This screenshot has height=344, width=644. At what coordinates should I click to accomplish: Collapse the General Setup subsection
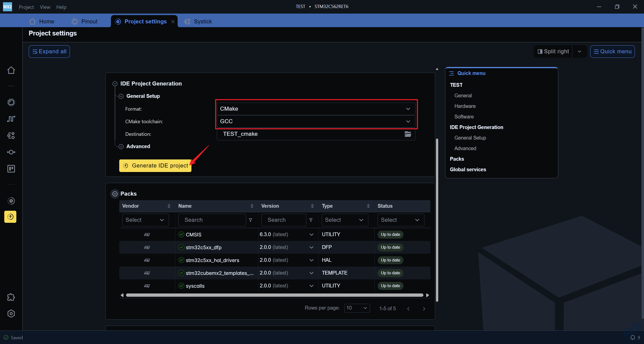(x=121, y=96)
